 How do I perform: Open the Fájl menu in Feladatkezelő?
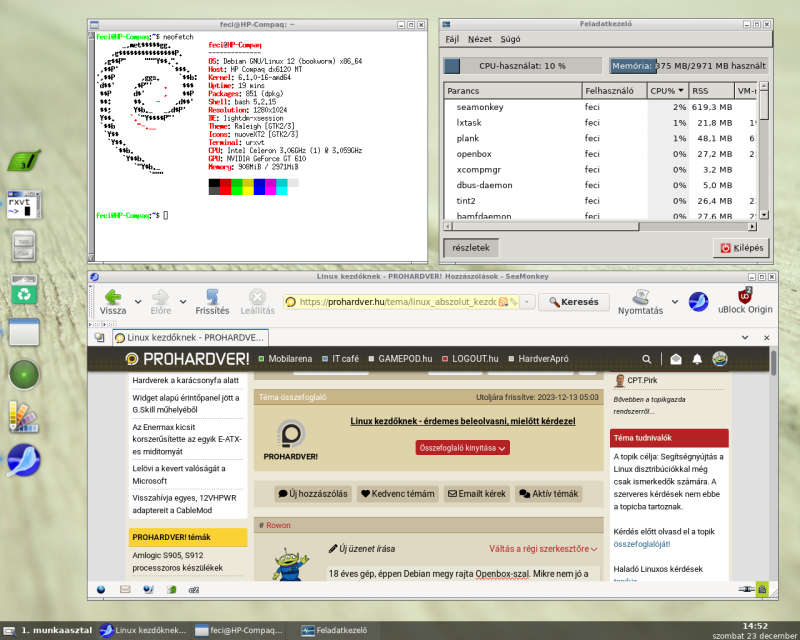click(452, 39)
